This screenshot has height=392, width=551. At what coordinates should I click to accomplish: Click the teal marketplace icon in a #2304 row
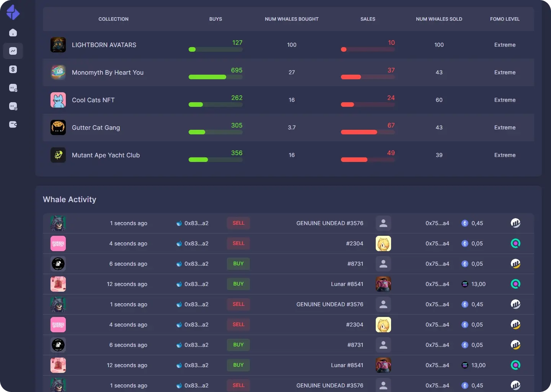click(515, 243)
